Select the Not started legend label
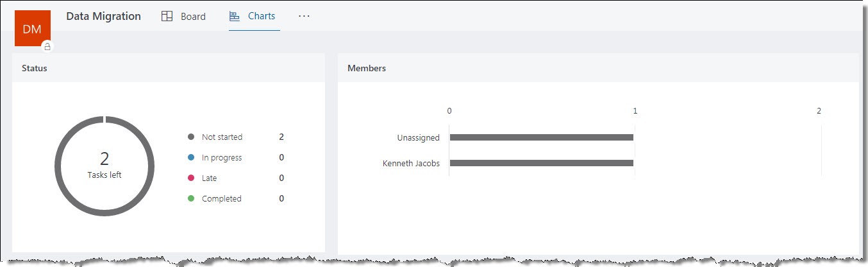Viewport: 868px width, 267px height. (x=222, y=137)
